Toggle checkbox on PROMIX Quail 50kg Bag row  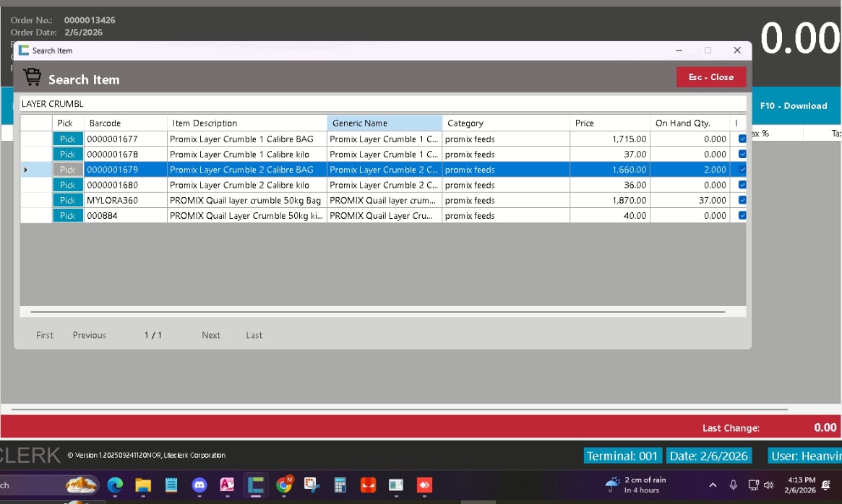742,201
